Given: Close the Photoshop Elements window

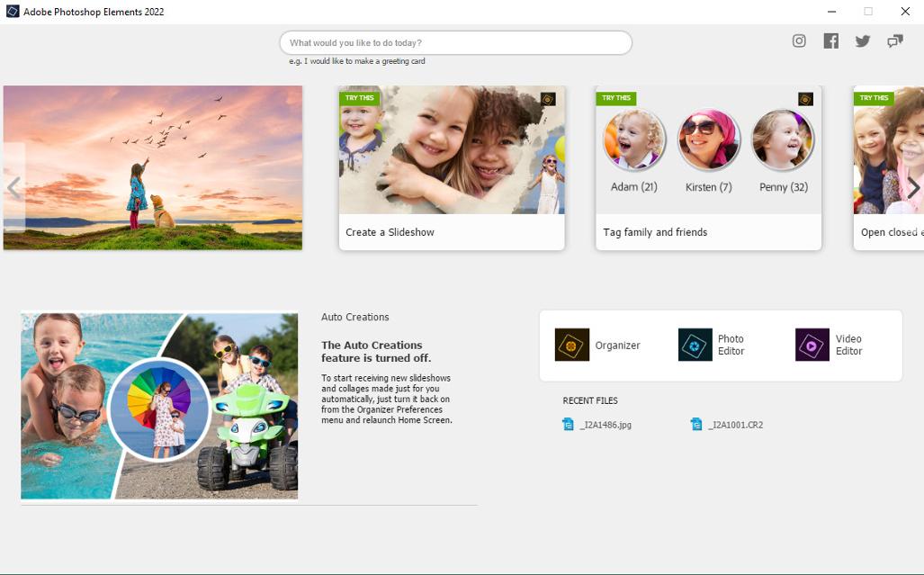Looking at the screenshot, I should [905, 11].
